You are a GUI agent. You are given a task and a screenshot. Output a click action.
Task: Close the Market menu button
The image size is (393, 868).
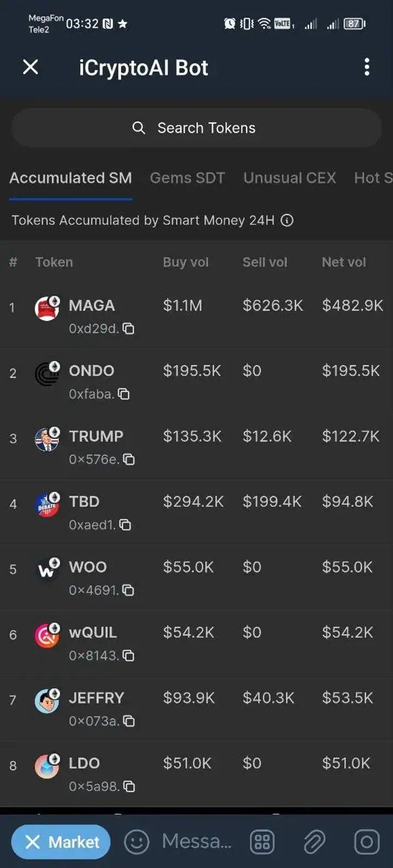(61, 842)
